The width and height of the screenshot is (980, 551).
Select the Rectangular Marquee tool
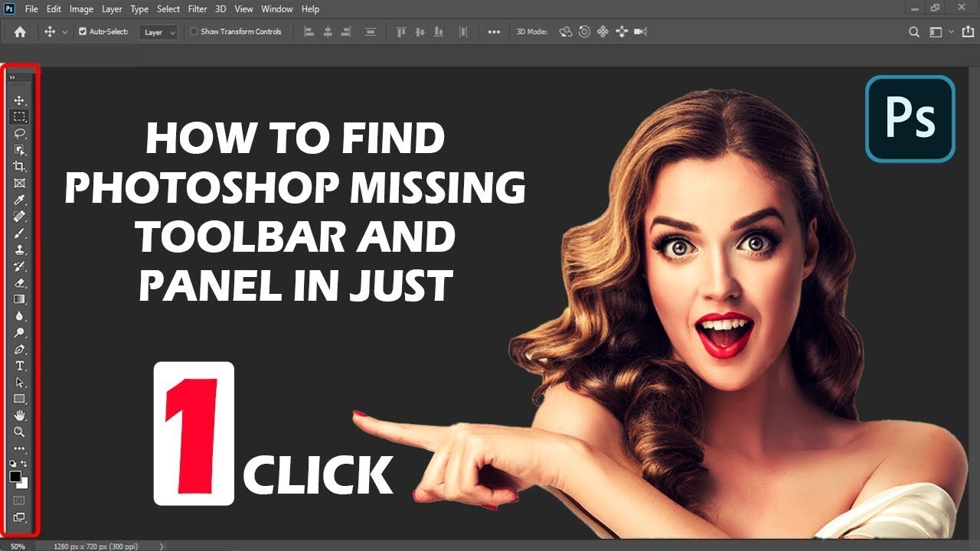pos(19,117)
